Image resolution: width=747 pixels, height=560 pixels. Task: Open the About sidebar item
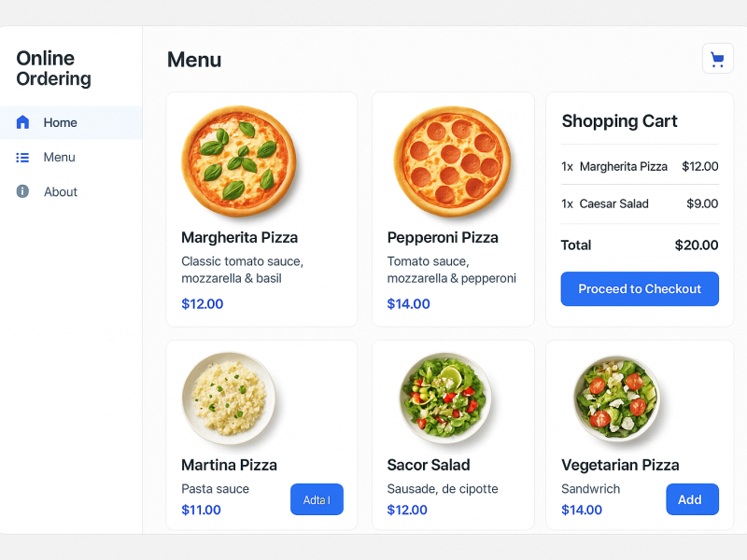(x=61, y=191)
